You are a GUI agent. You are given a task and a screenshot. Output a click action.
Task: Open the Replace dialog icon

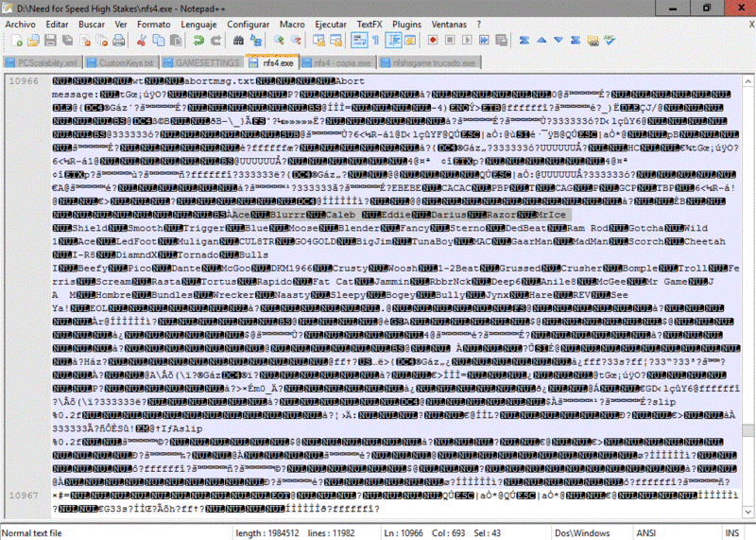(255, 41)
